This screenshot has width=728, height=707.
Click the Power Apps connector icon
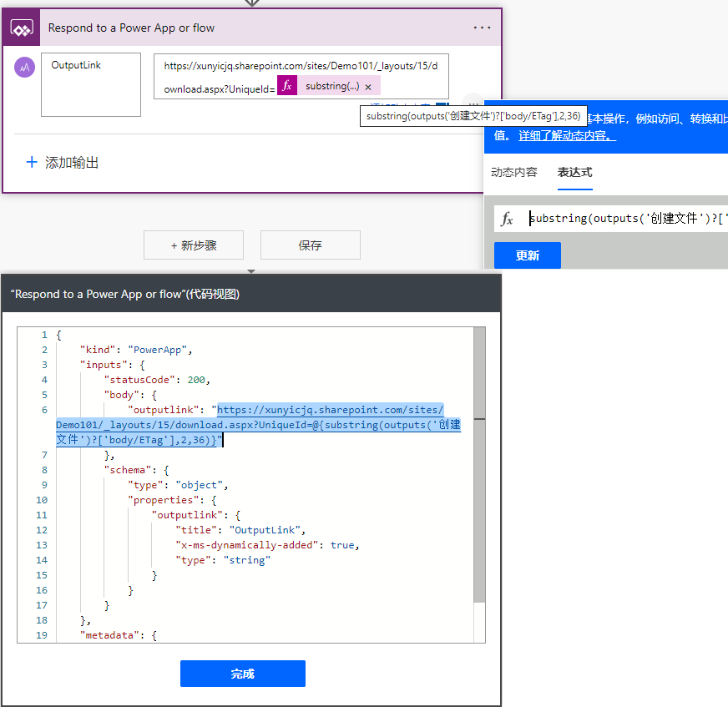point(21,28)
